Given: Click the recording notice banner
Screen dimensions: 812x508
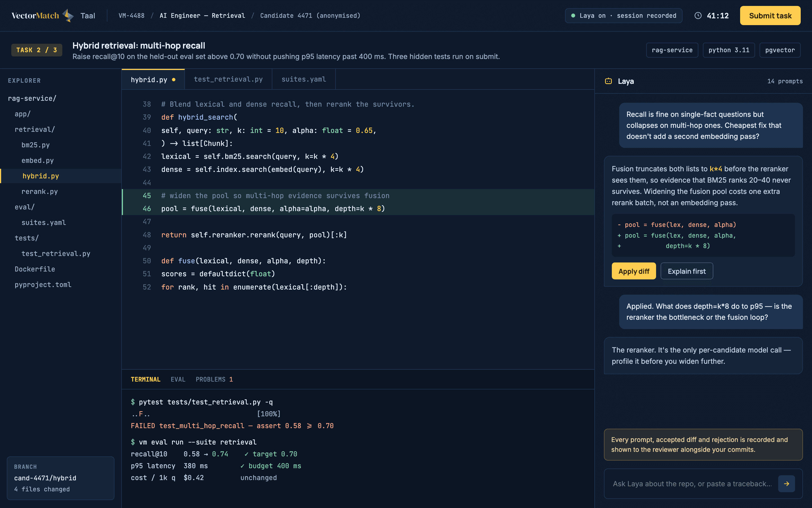Looking at the screenshot, I should 703,444.
